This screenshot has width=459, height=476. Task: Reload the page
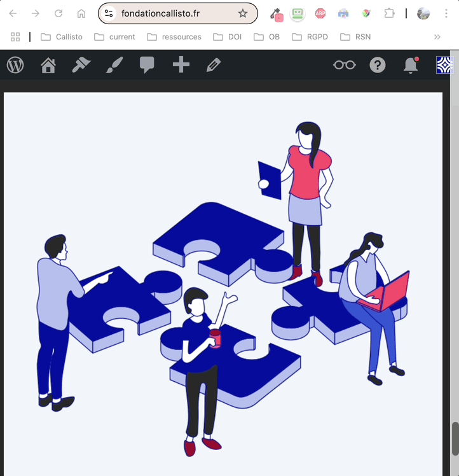[x=58, y=13]
